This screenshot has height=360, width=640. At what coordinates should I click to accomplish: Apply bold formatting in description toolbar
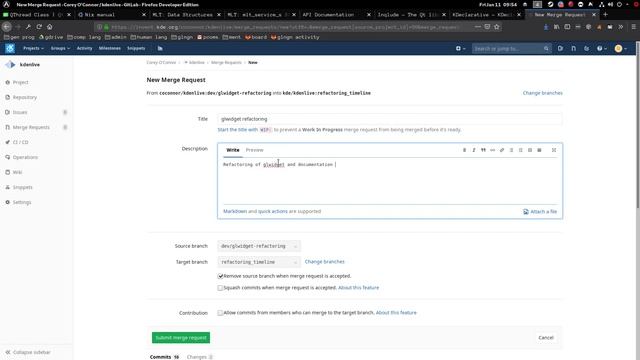pos(464,150)
